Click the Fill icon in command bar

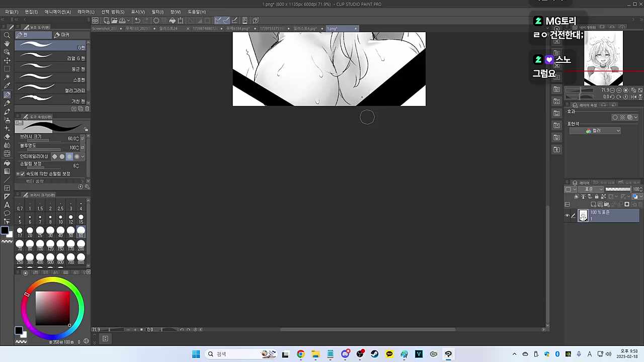173,21
